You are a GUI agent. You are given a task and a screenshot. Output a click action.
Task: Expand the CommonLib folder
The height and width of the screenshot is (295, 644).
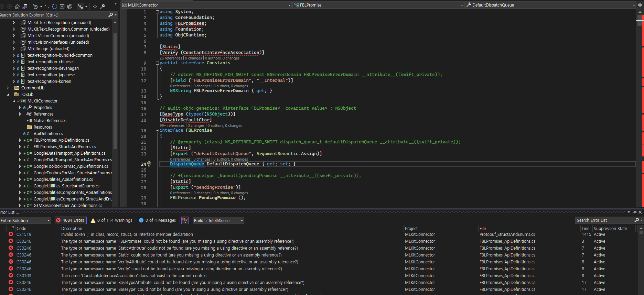[8, 88]
